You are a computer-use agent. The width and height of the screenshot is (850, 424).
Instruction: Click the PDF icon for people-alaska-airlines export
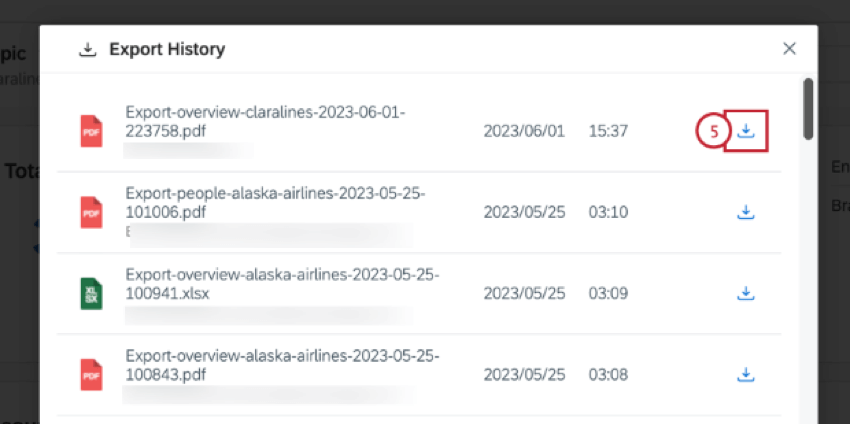pyautogui.click(x=91, y=212)
